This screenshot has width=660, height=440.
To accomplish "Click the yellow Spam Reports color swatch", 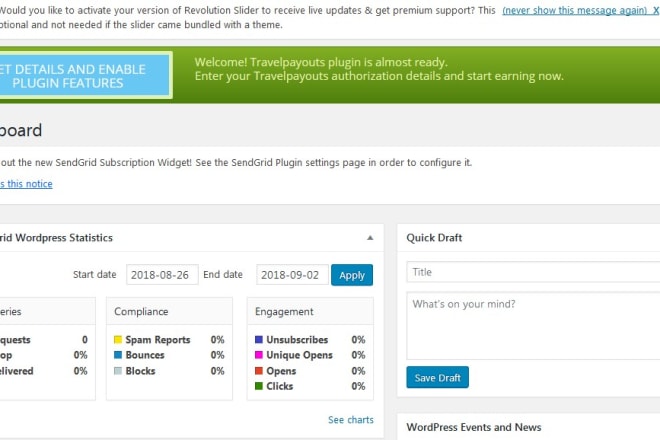I will [x=118, y=339].
